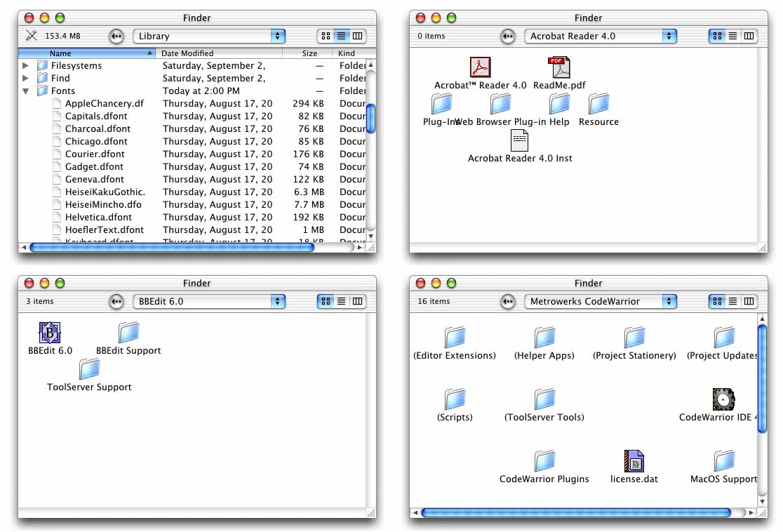The image size is (783, 532).
Task: Select Gadget.dfont in the list
Action: (94, 166)
